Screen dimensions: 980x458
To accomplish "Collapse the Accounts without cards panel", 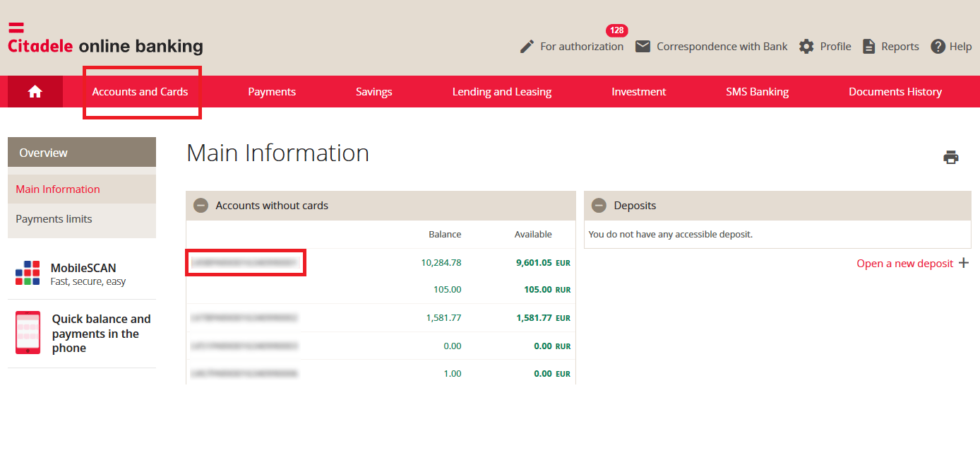I will (201, 206).
